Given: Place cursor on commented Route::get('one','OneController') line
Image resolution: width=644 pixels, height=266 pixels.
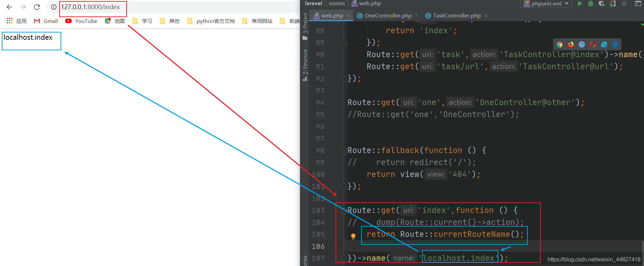Looking at the screenshot, I should pyautogui.click(x=433, y=114).
